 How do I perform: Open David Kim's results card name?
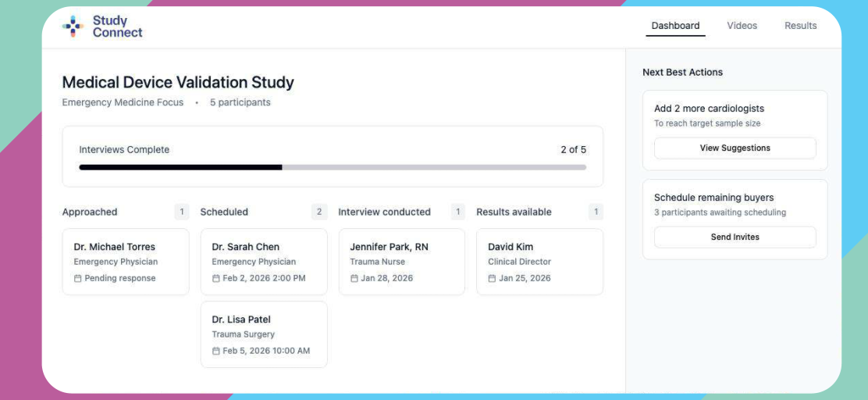[x=510, y=247]
